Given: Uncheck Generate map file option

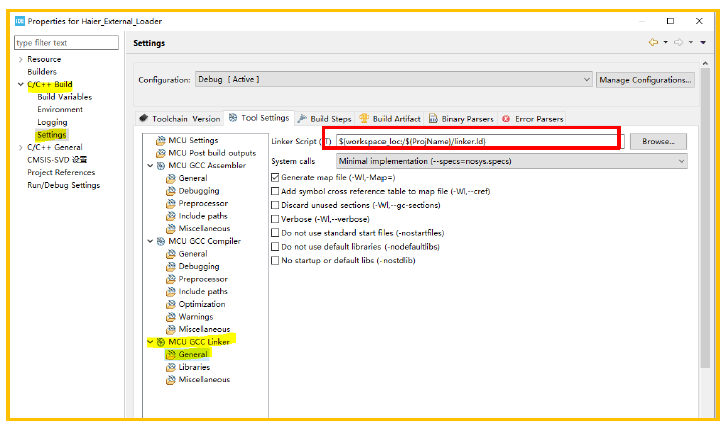Looking at the screenshot, I should (275, 178).
